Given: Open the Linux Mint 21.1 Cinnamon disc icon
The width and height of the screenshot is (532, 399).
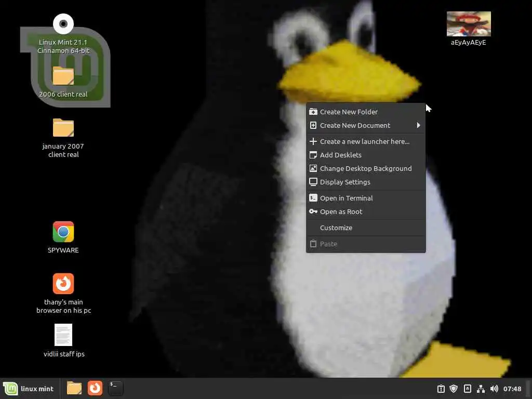Looking at the screenshot, I should 63,24.
